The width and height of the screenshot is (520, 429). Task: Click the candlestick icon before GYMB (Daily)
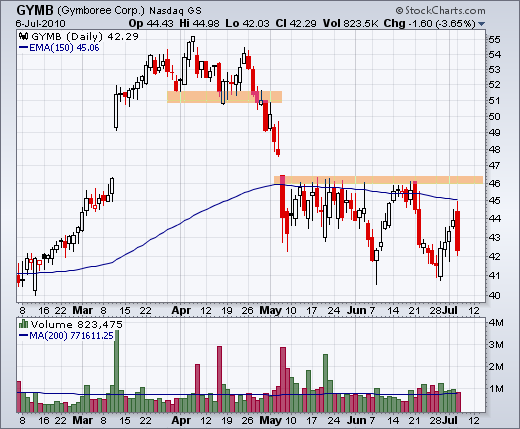click(x=23, y=36)
